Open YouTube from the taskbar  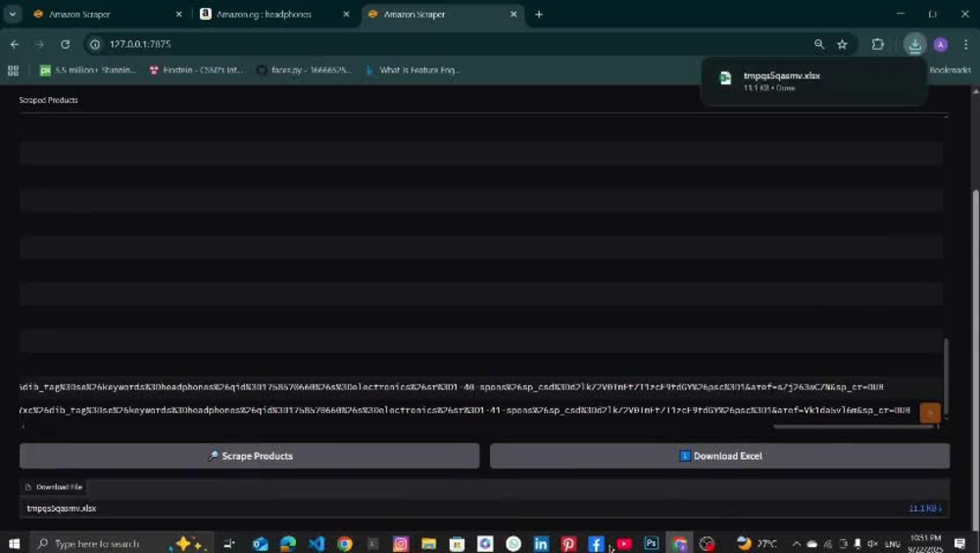(x=623, y=543)
